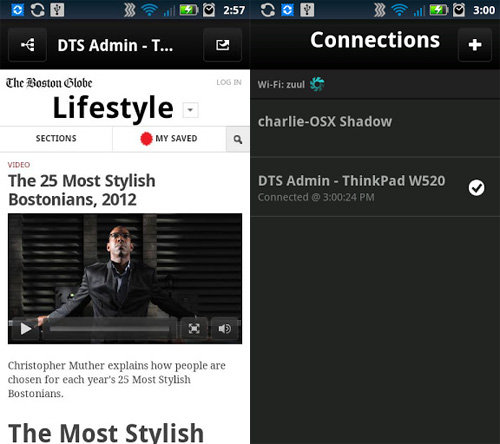Tap the battery icon in right status bar

click(x=439, y=10)
